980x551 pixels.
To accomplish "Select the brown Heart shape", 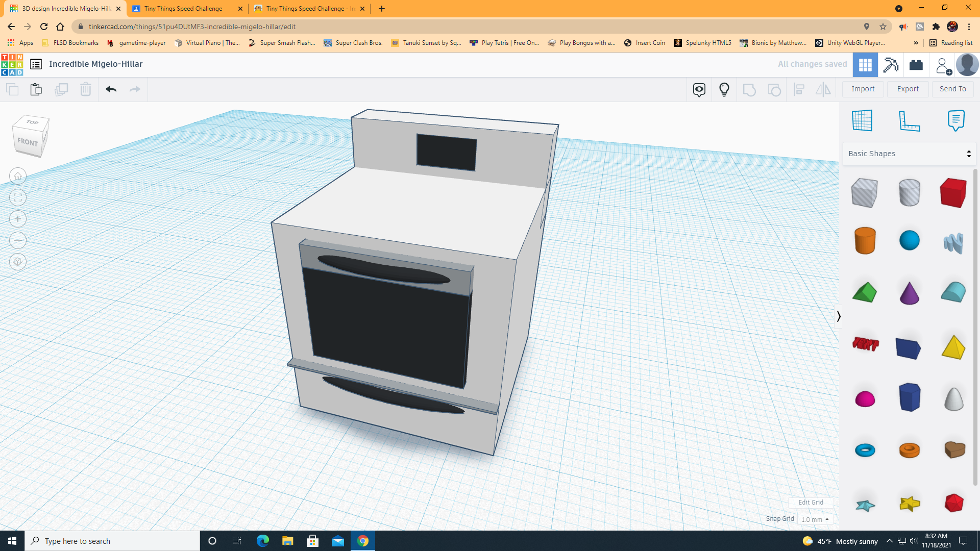I will click(x=954, y=450).
